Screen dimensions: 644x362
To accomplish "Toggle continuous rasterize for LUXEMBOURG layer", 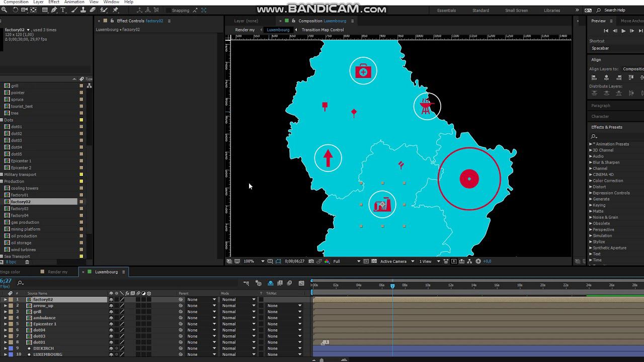I will (x=116, y=354).
